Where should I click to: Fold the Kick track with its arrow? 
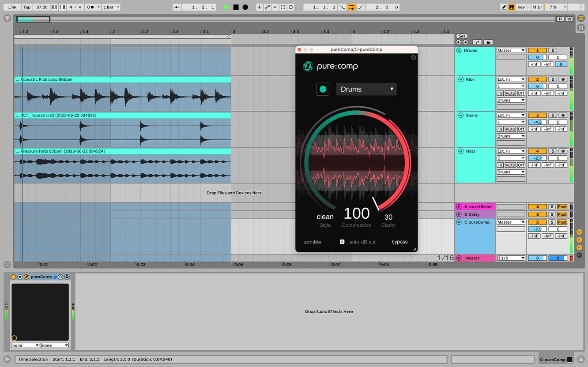[x=461, y=79]
